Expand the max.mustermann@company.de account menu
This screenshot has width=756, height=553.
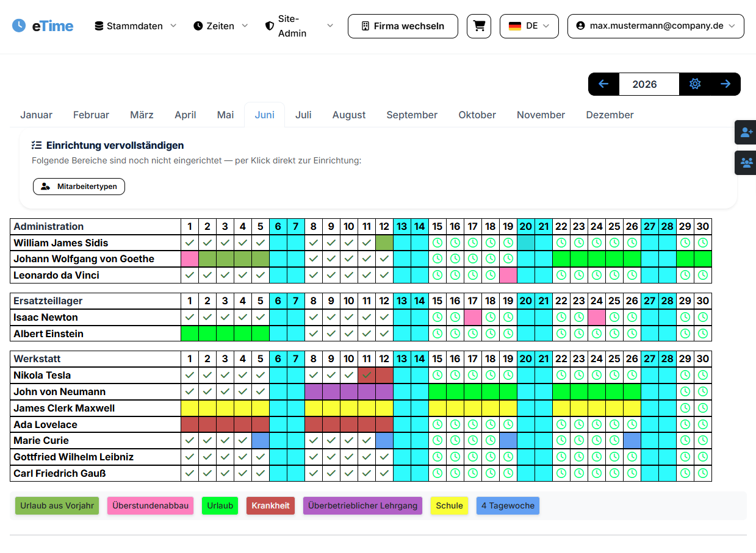point(656,26)
